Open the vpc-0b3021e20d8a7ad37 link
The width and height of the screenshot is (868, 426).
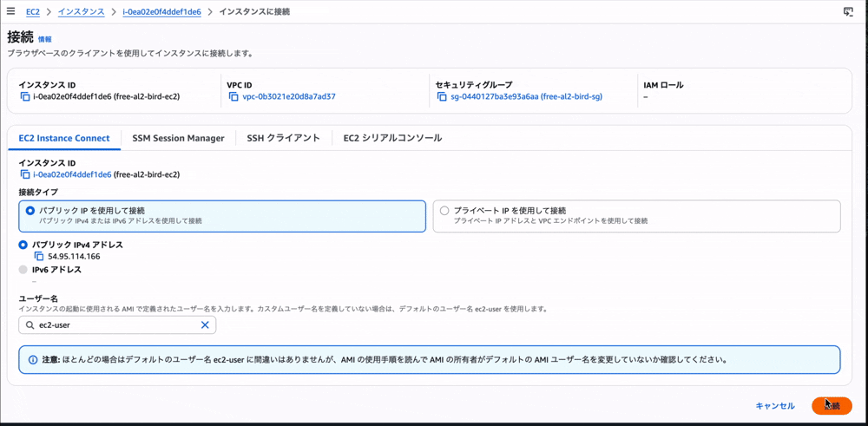point(289,97)
